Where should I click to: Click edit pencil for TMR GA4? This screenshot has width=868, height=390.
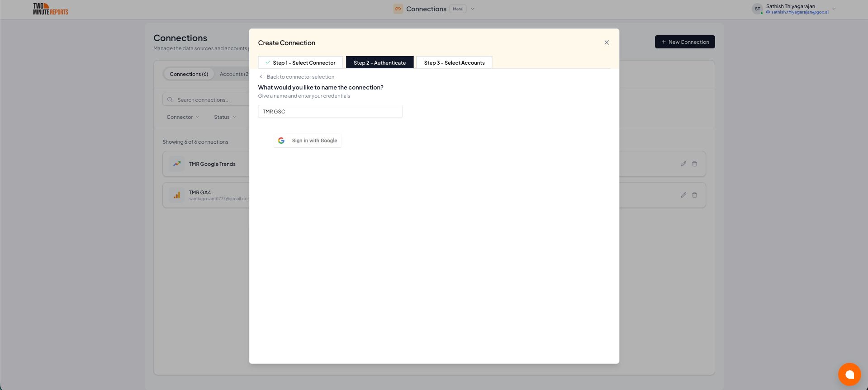point(683,195)
